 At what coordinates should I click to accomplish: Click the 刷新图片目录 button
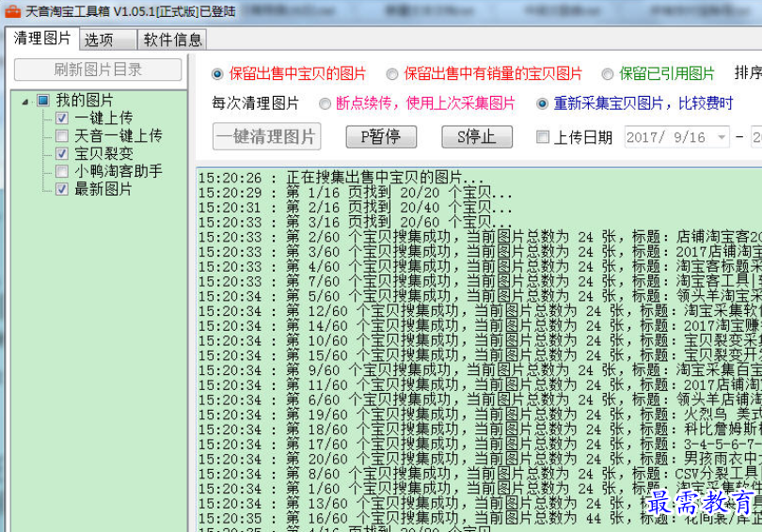click(98, 70)
